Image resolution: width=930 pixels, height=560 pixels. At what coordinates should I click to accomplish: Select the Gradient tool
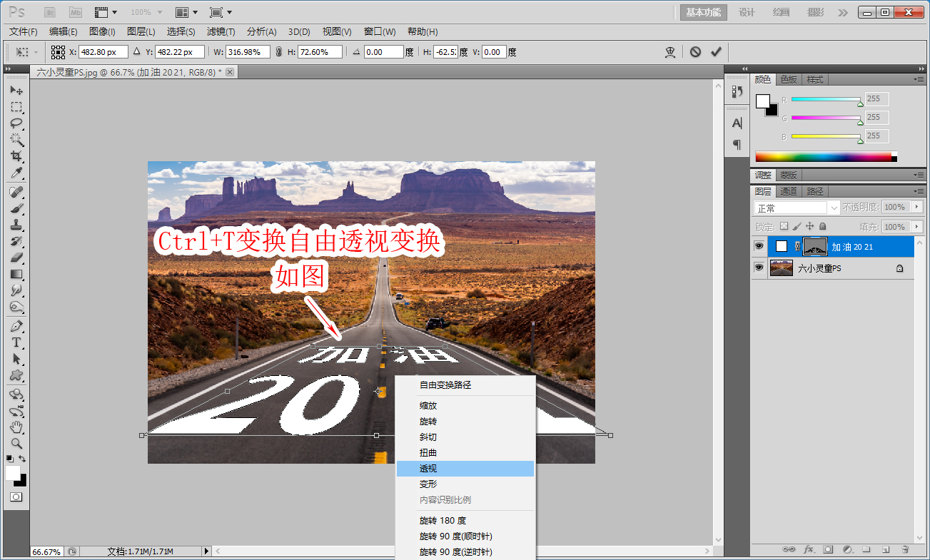tap(16, 274)
